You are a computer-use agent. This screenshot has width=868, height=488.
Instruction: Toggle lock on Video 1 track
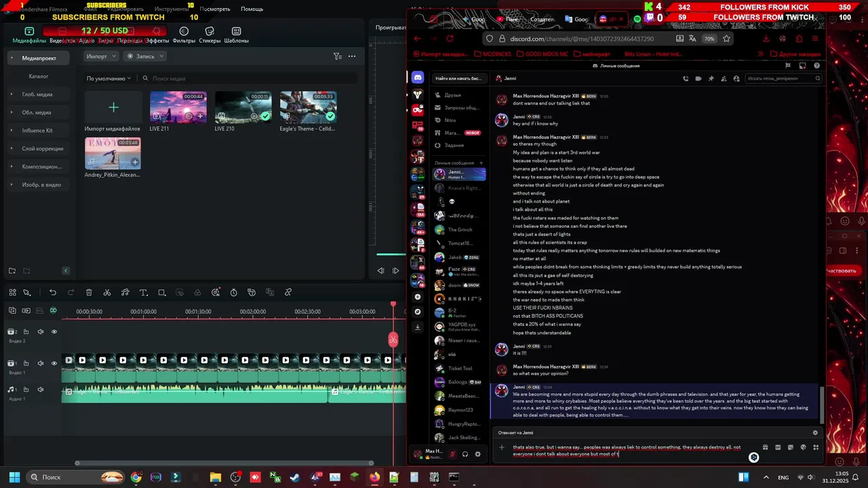(x=26, y=363)
